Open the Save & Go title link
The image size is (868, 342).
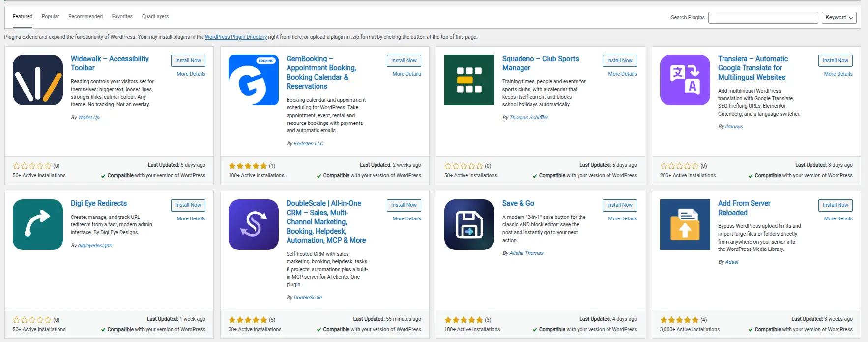(x=518, y=203)
